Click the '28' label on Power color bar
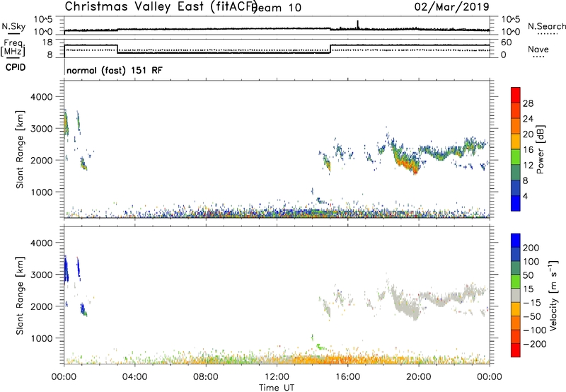Screen dimensions: 566x392 tap(528, 103)
